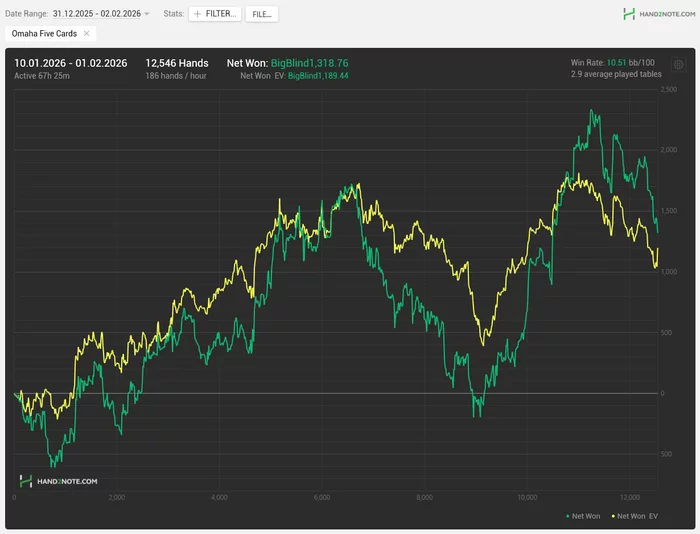Click the FILE button

point(262,14)
